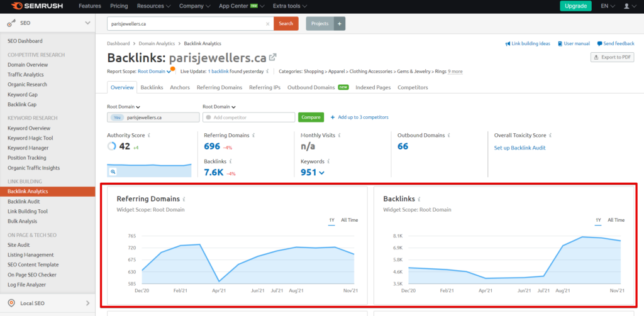Click info icon beside Monthly Visits
The width and height of the screenshot is (644, 316).
click(339, 135)
